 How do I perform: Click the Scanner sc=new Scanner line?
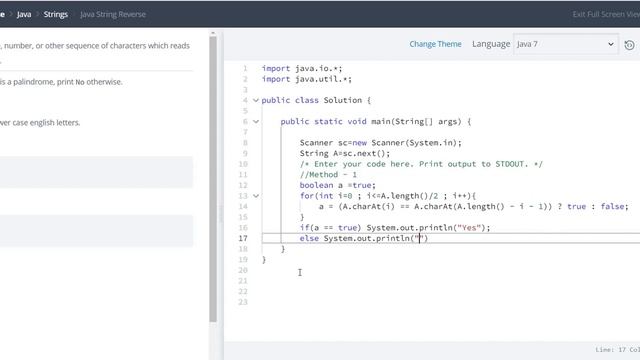[x=380, y=142]
